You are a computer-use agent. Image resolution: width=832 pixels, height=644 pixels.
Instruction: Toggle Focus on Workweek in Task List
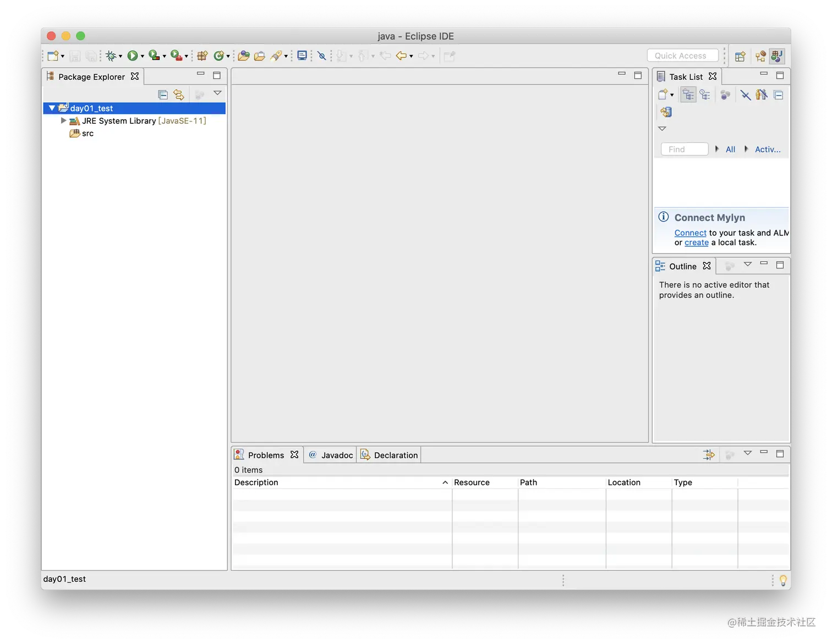pyautogui.click(x=725, y=95)
